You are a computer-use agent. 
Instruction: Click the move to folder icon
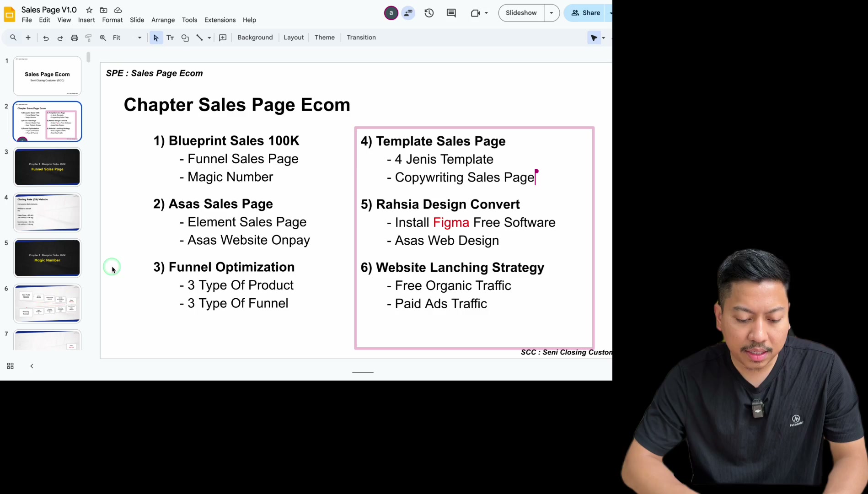[103, 10]
